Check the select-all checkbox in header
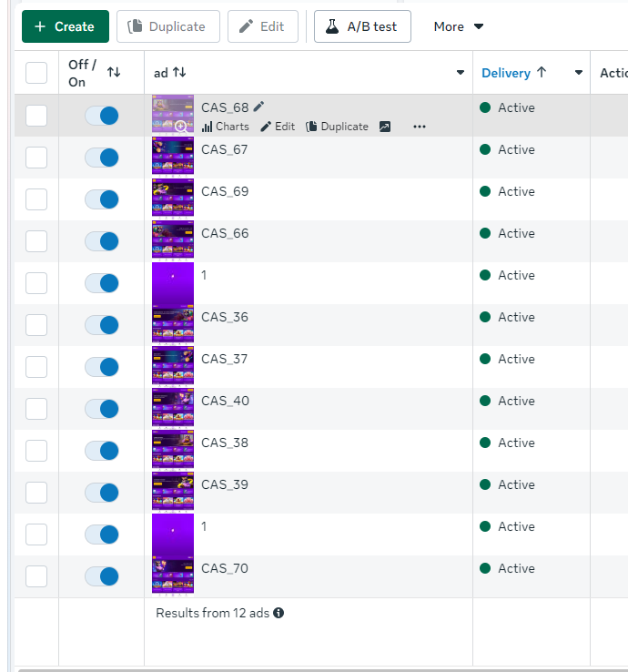 click(36, 73)
